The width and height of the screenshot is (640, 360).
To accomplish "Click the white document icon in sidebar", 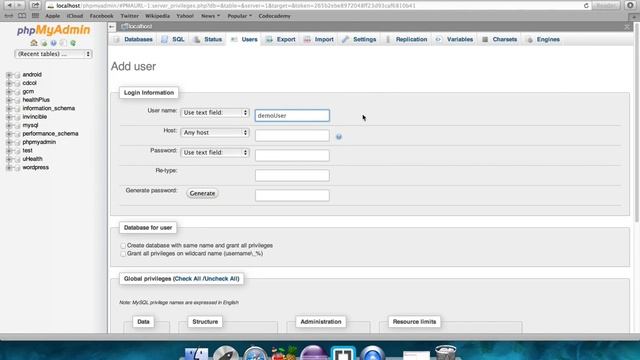I will click(63, 43).
